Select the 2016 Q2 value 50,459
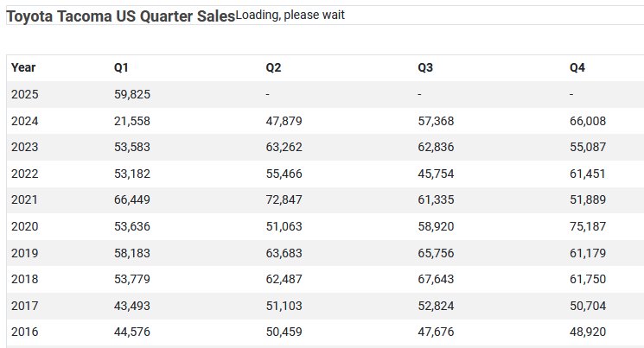This screenshot has width=644, height=348. tap(284, 332)
